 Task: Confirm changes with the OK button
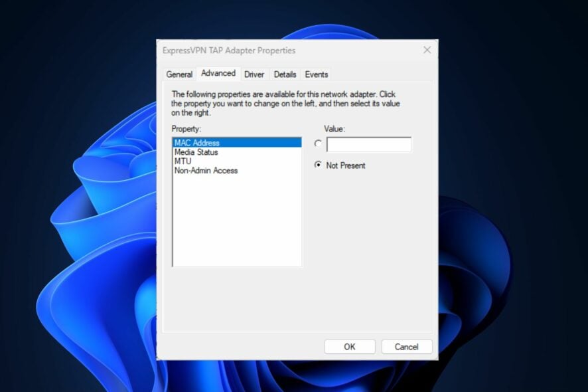pyautogui.click(x=350, y=346)
